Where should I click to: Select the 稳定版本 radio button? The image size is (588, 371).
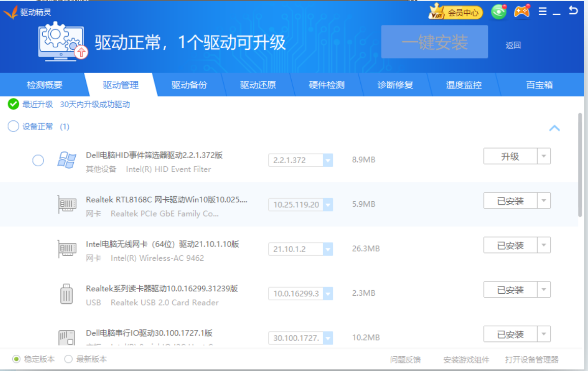pos(16,359)
